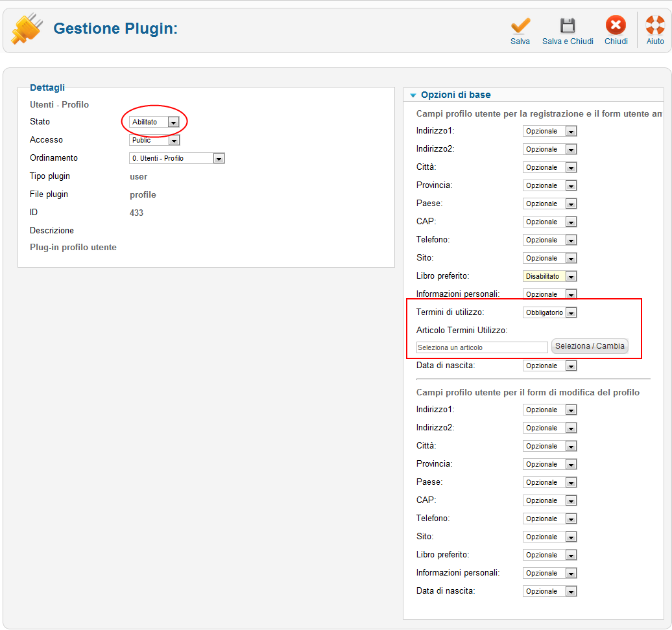Open registration Paese dropdown
Image resolution: width=672 pixels, height=630 pixels.
[549, 204]
